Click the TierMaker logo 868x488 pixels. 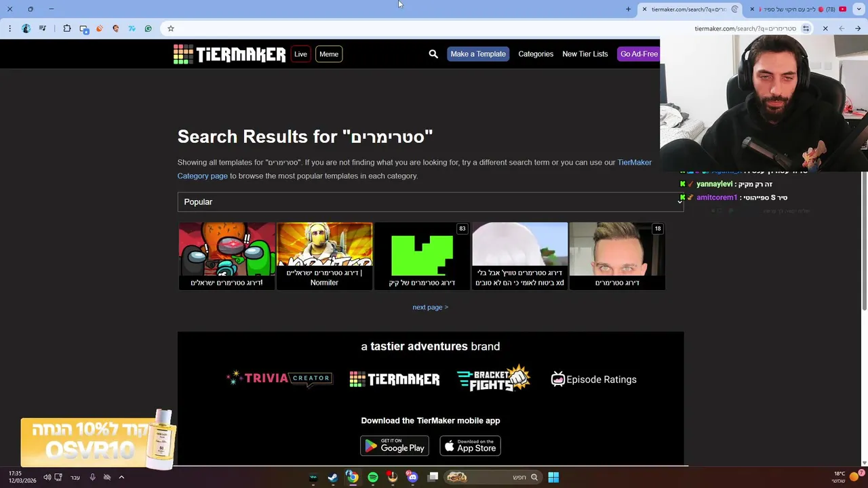click(x=229, y=54)
